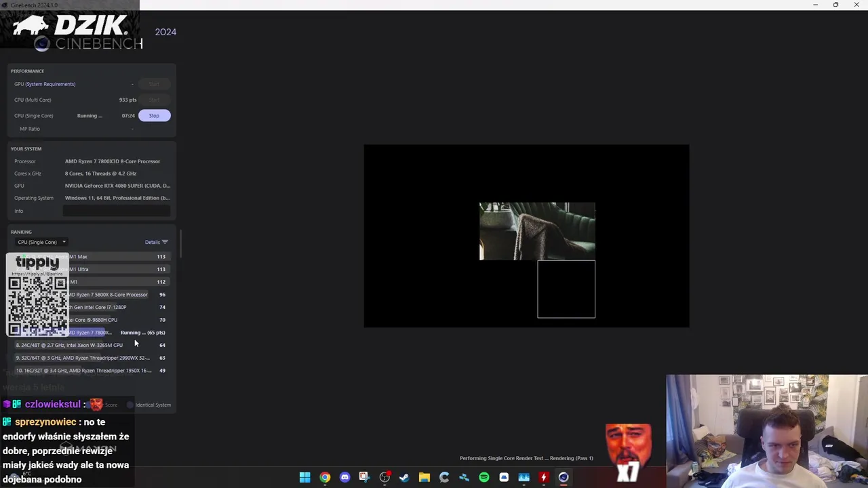Open the red lightning bolt app in taskbar

(x=543, y=477)
